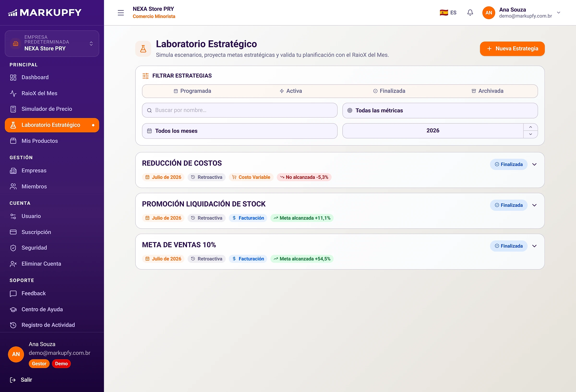Click the Gestor badge

click(39, 363)
